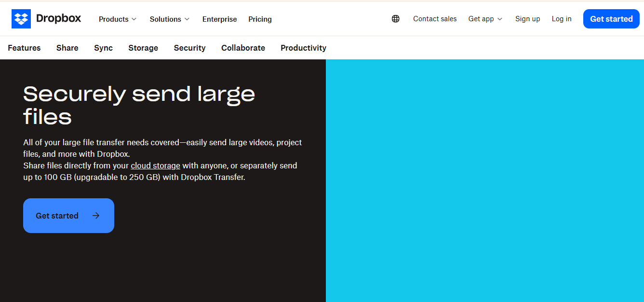Screen dimensions: 644x302
Task: Click the Dropbox wordmark in header
Action: [59, 19]
